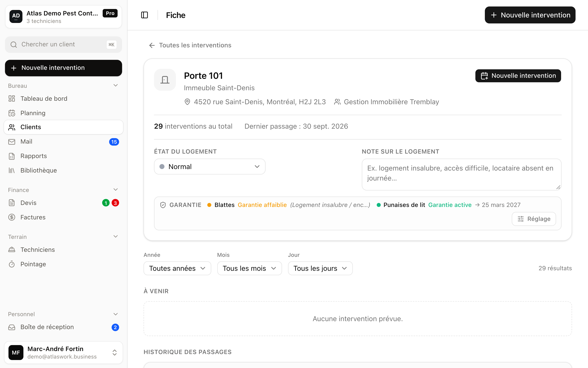Collapse the Finance section
This screenshot has width=588, height=368.
tap(116, 190)
